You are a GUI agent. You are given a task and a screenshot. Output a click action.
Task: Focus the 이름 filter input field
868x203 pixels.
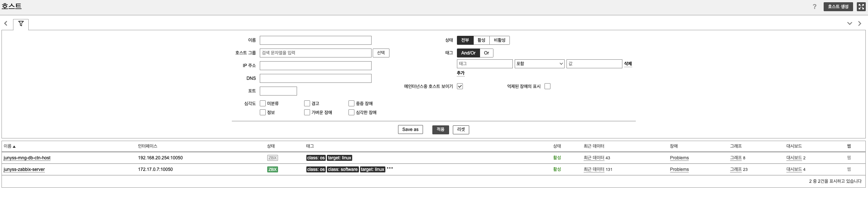pos(316,40)
